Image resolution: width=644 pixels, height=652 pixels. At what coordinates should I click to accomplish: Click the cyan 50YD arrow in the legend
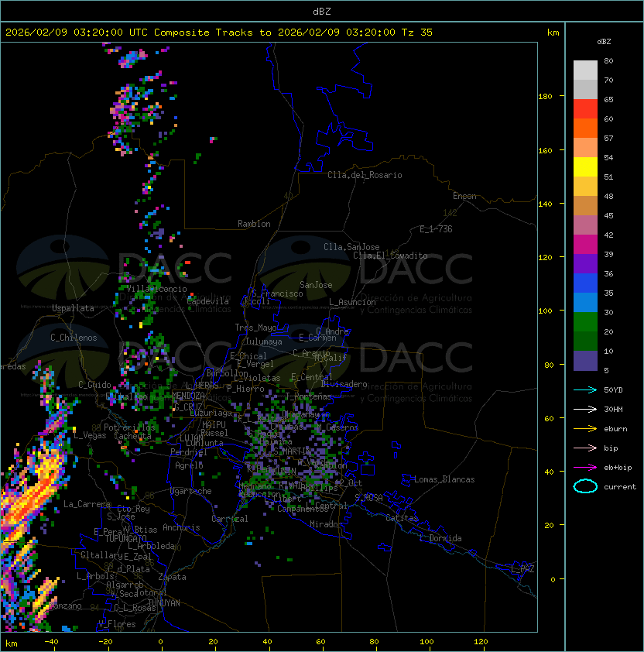pos(585,390)
